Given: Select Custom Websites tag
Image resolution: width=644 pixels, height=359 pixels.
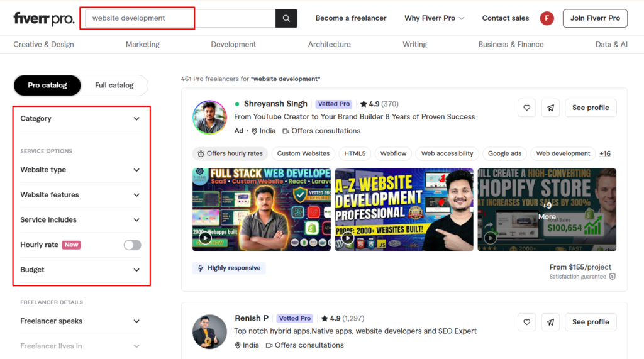Looking at the screenshot, I should (x=303, y=153).
